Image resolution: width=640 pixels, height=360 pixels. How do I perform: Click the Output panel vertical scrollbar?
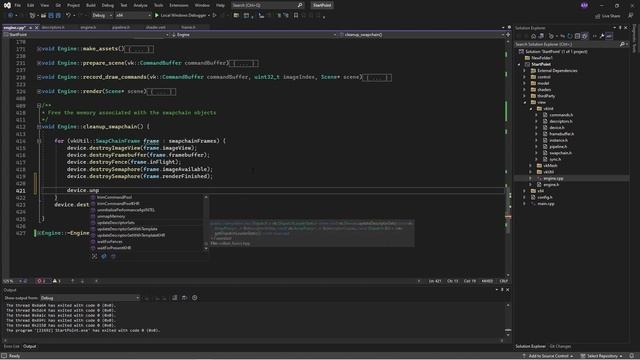click(x=508, y=320)
